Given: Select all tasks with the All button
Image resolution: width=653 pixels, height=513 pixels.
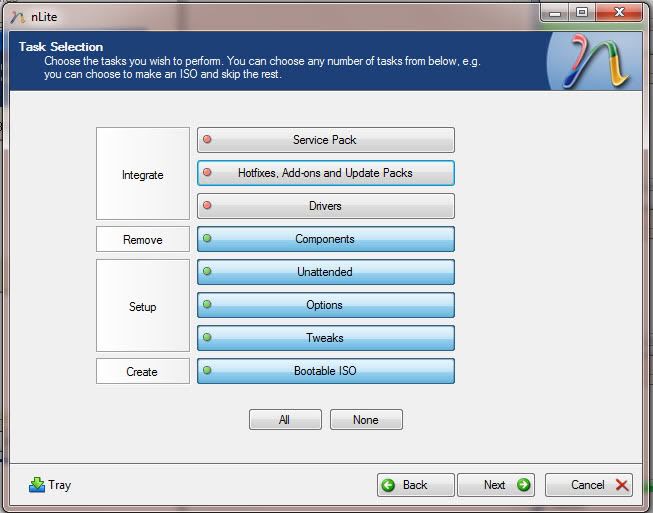Looking at the screenshot, I should (x=285, y=419).
